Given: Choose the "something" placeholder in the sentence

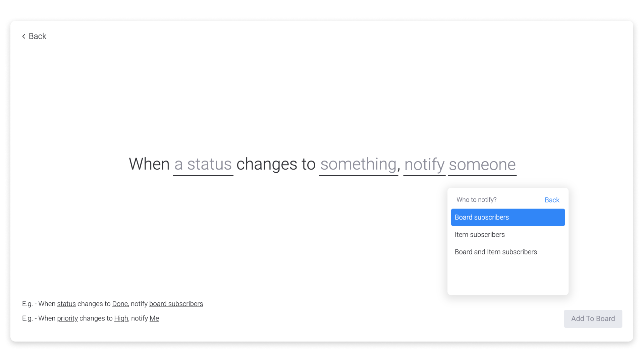Looking at the screenshot, I should (x=358, y=164).
